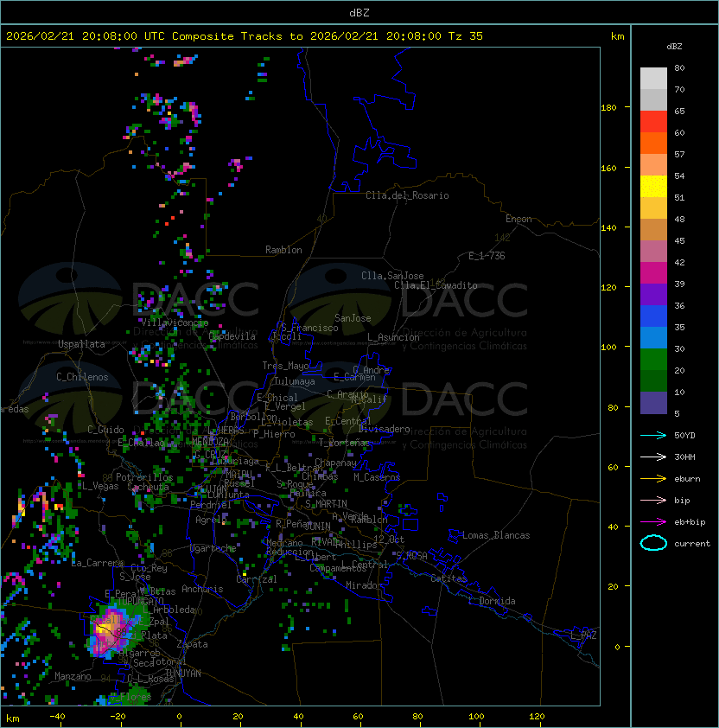Viewport: 719px width, 728px height.
Task: Pick the slate purple 10 dBZ swatch
Action: tap(653, 403)
